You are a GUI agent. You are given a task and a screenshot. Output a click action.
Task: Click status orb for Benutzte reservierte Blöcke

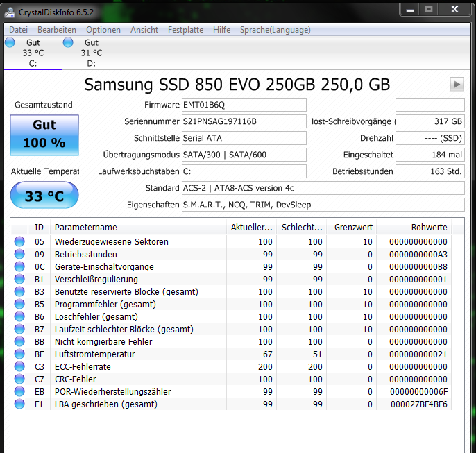point(19,291)
